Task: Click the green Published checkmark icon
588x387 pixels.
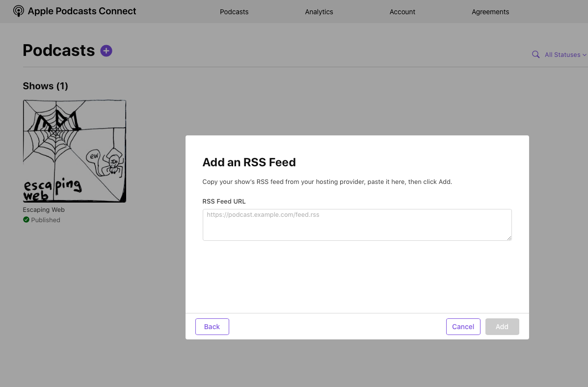Action: point(26,220)
